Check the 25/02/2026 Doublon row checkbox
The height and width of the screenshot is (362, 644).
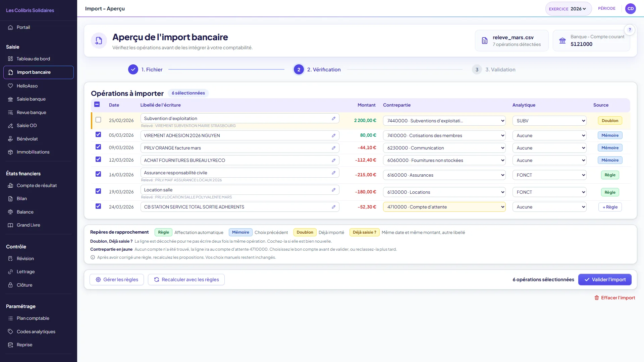point(98,120)
